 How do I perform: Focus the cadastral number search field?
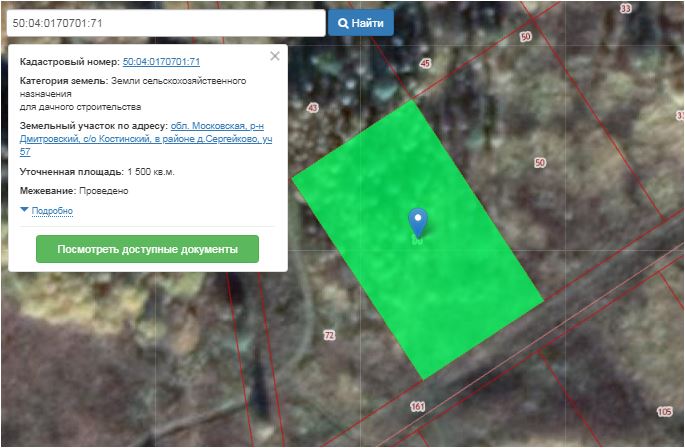click(164, 23)
